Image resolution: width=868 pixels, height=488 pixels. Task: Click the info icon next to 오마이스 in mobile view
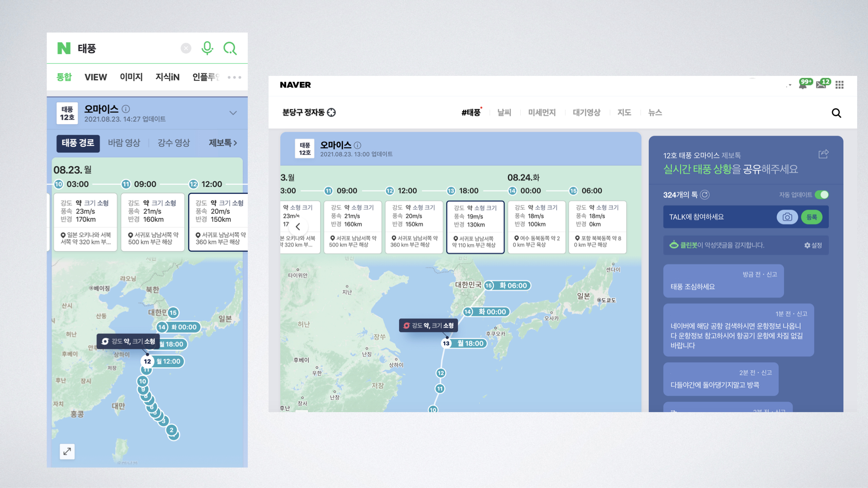126,109
